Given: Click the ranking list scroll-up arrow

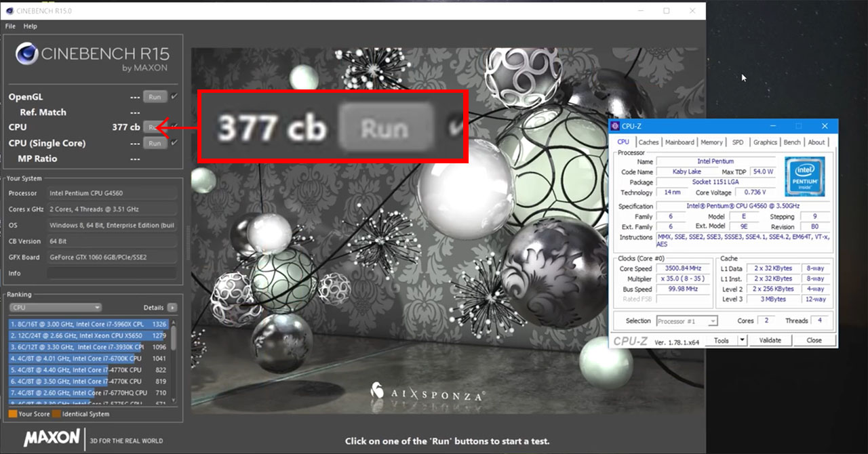Looking at the screenshot, I should pyautogui.click(x=174, y=321).
